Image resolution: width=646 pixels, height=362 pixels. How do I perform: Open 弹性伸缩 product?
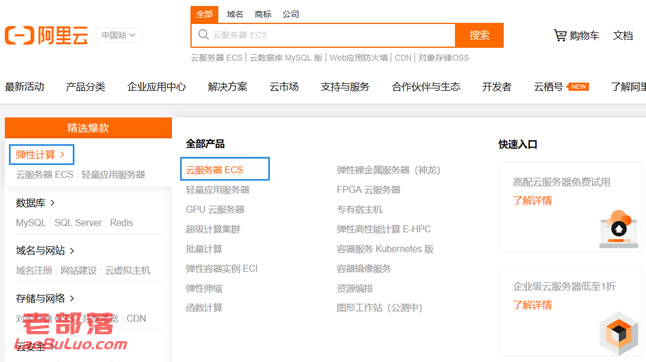(x=204, y=288)
